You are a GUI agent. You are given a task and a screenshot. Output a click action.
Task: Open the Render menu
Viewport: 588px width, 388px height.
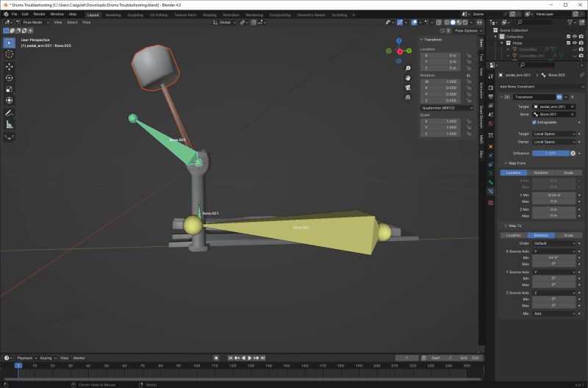coord(40,14)
